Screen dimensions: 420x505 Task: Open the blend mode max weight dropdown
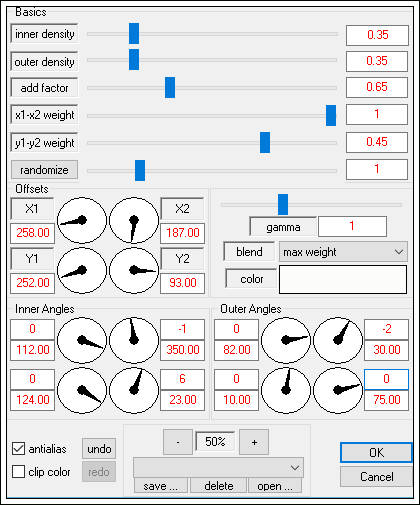pos(343,252)
